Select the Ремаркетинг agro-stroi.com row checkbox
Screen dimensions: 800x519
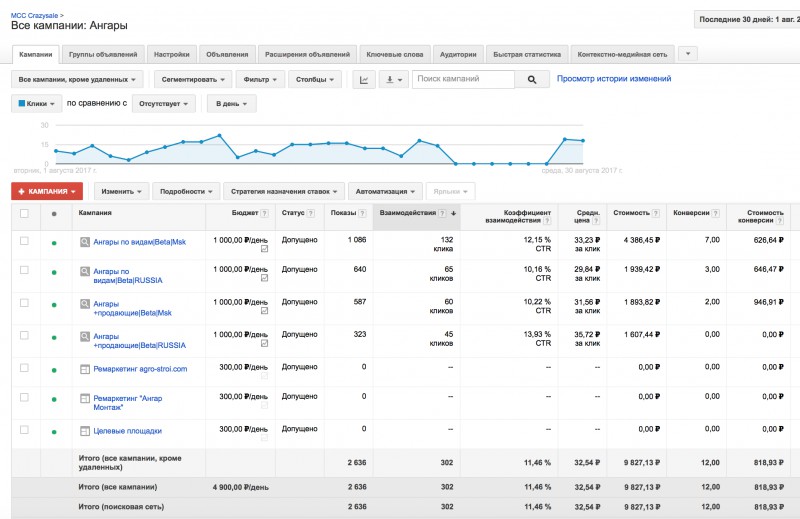click(24, 367)
